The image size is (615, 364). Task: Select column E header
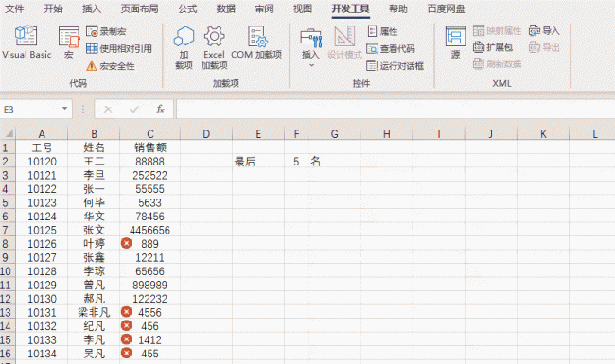click(258, 134)
